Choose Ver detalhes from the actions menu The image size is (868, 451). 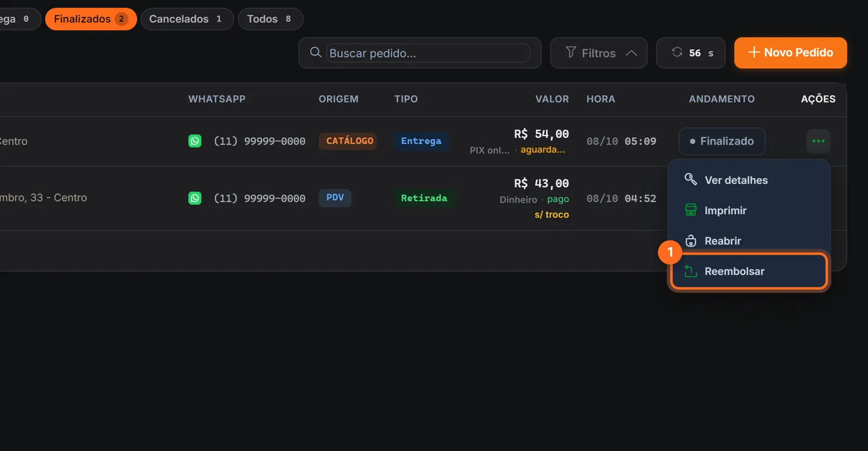point(749,180)
